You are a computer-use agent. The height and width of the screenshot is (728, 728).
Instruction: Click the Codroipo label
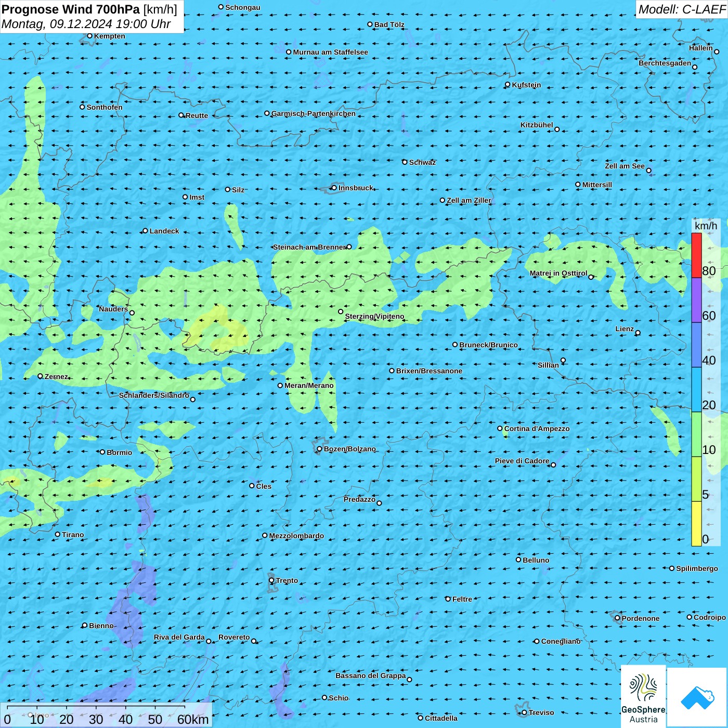(x=710, y=617)
